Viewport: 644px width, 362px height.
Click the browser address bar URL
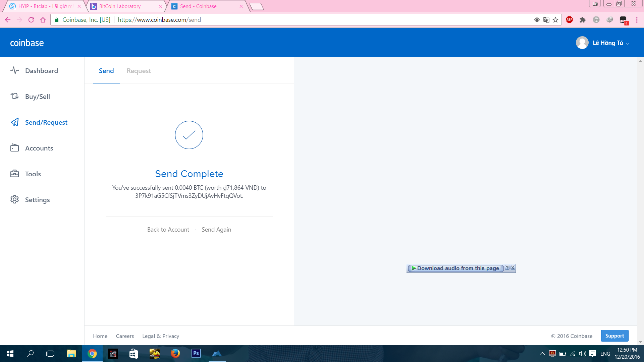click(159, 20)
